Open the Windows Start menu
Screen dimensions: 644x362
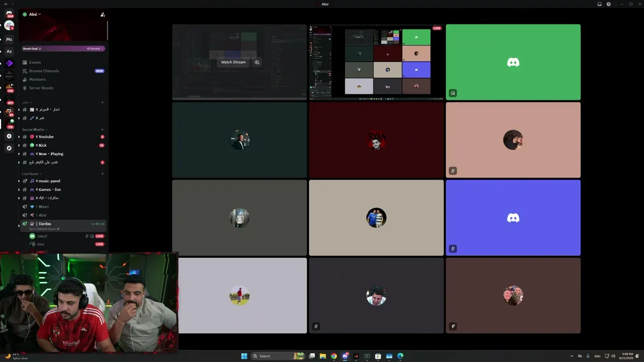tap(244, 356)
